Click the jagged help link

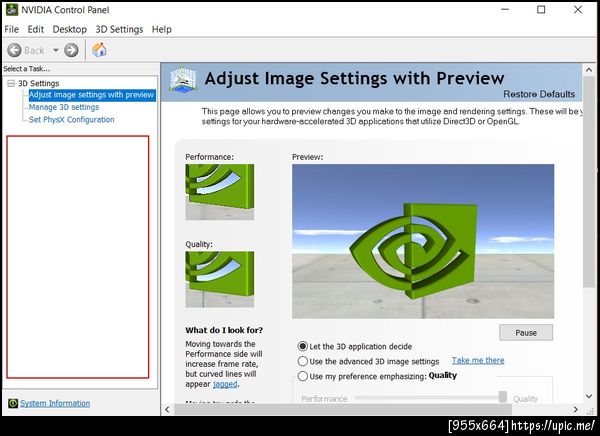click(225, 384)
